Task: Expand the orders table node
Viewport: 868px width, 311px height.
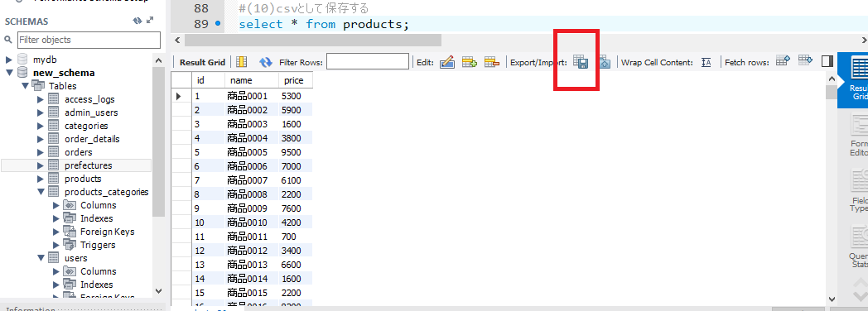Action: tap(41, 152)
